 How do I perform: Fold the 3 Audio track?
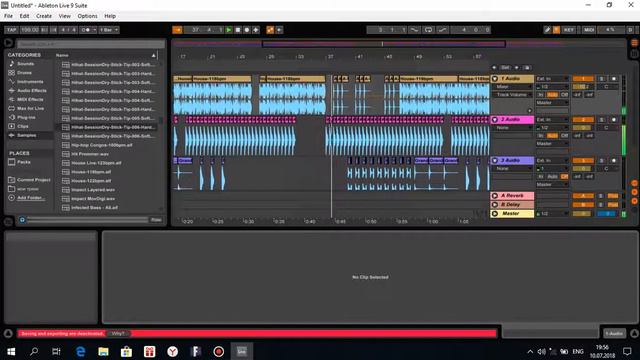pyautogui.click(x=495, y=160)
